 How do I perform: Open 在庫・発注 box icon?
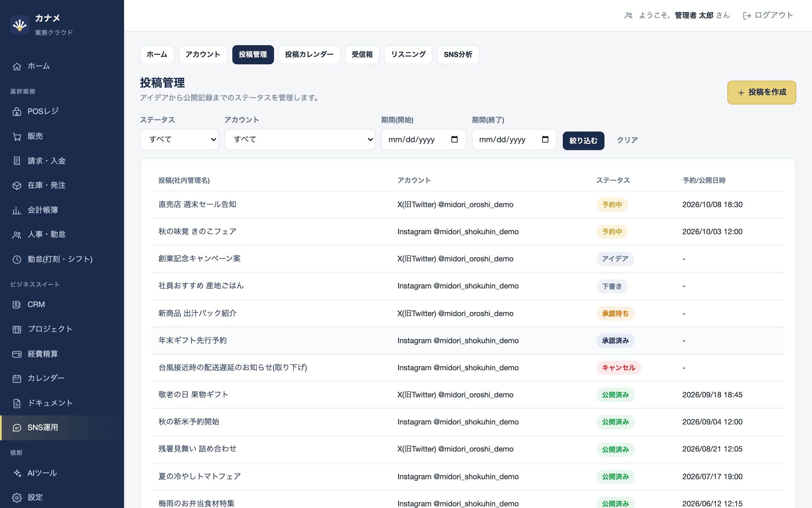(17, 185)
